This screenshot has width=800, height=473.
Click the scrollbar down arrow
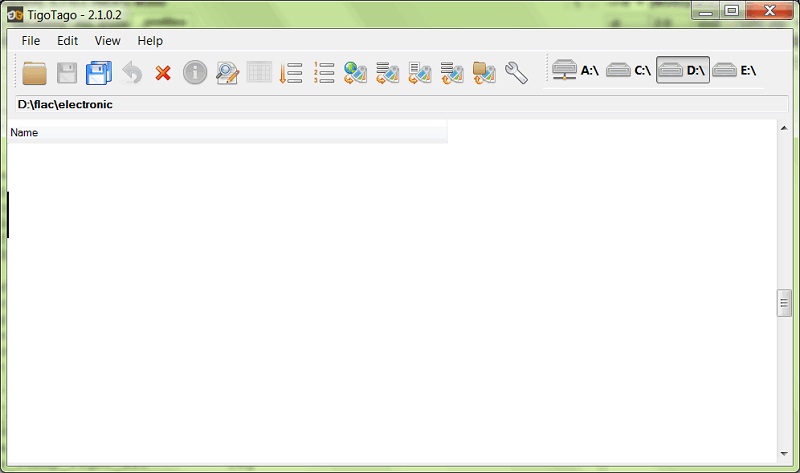click(784, 454)
